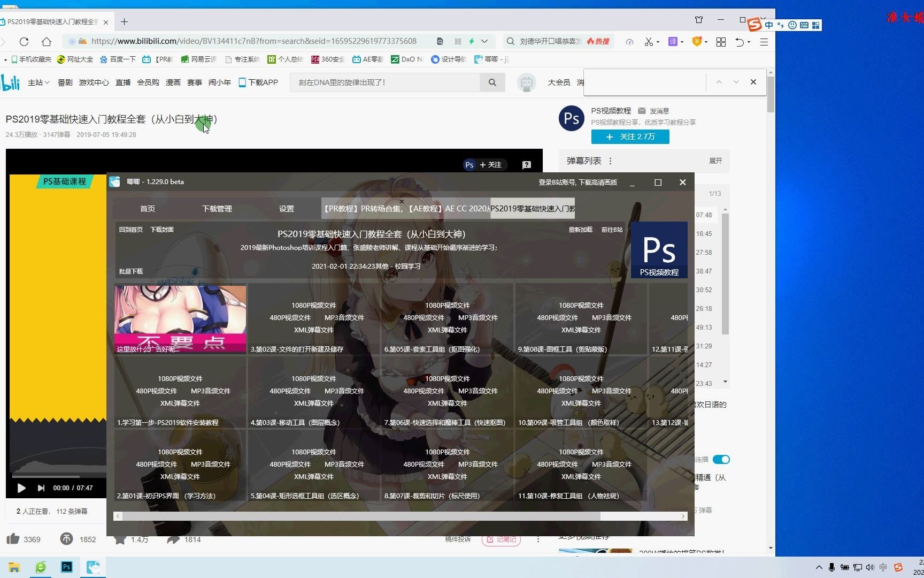Open the undo-close history dropdown arrow
Viewport: 924px width, 578px height.
click(x=749, y=42)
